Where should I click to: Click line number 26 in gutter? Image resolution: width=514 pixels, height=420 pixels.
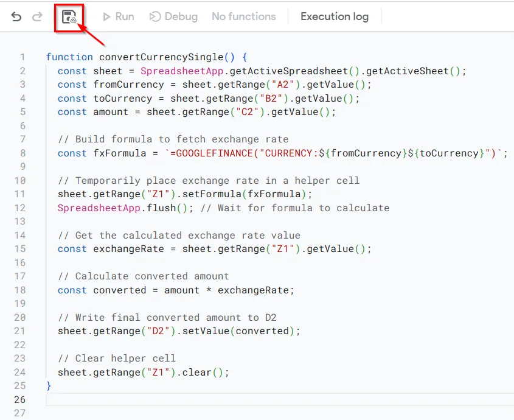coord(19,400)
